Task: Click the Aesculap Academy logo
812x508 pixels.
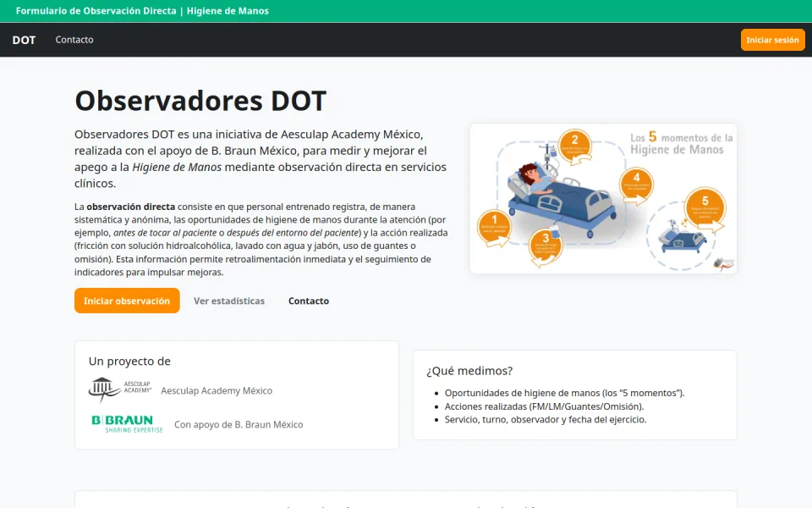Action: pos(120,390)
